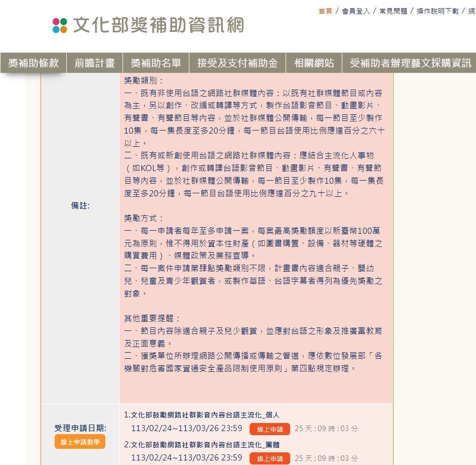Click the countdown 25 天 in the 團體 row

pos(303,458)
